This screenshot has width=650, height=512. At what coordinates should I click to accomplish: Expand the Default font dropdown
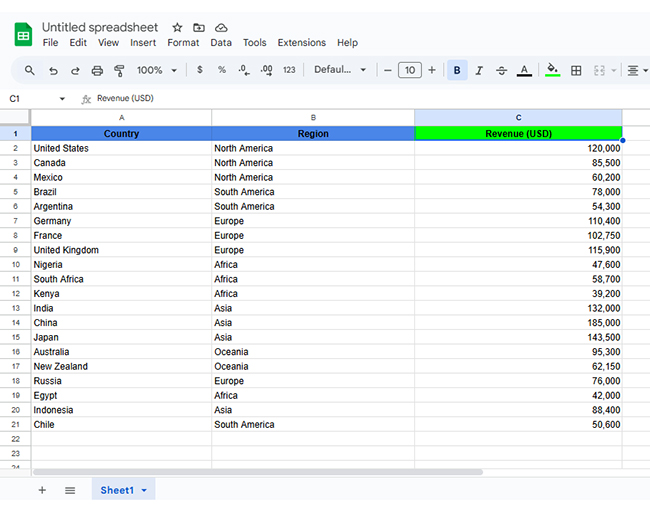pyautogui.click(x=340, y=70)
